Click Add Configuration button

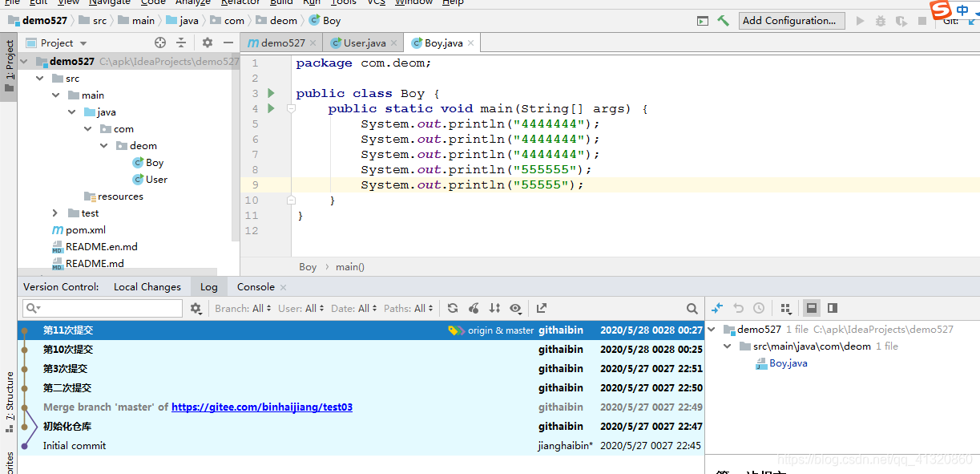[x=792, y=21]
